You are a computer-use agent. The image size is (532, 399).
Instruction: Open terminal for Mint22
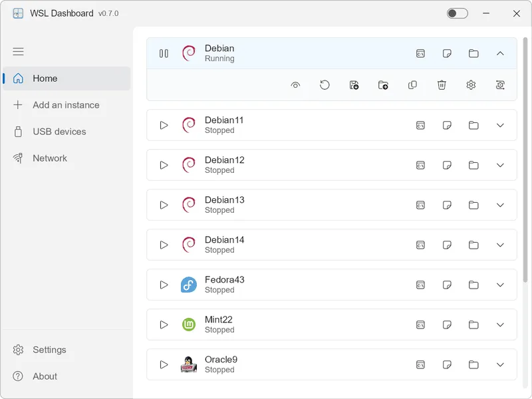coord(420,325)
